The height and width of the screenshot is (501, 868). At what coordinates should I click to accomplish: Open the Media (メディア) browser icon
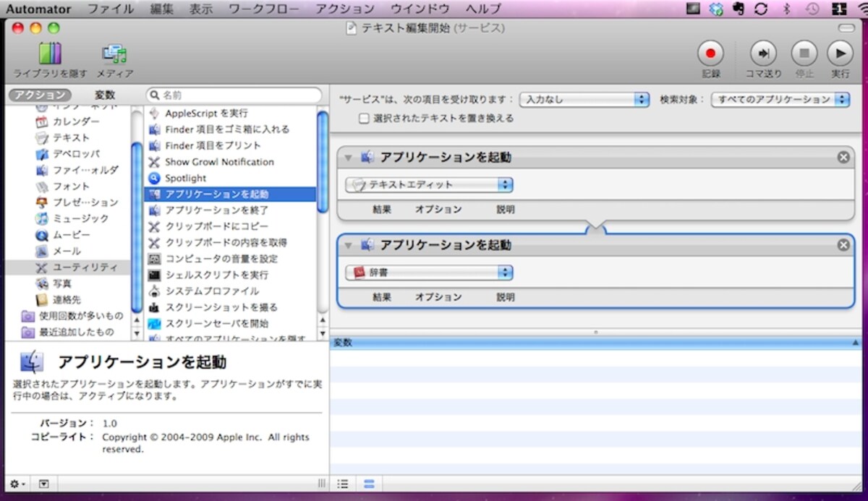click(x=114, y=53)
